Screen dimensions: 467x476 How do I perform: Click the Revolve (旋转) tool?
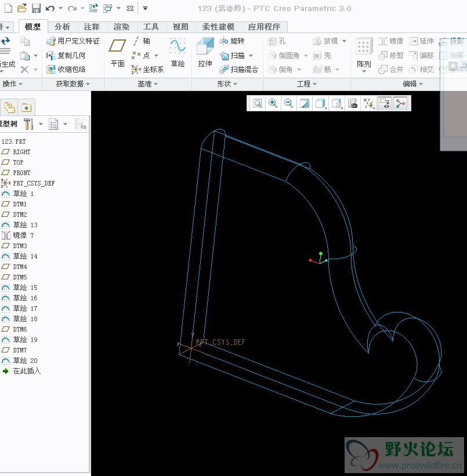click(x=232, y=41)
